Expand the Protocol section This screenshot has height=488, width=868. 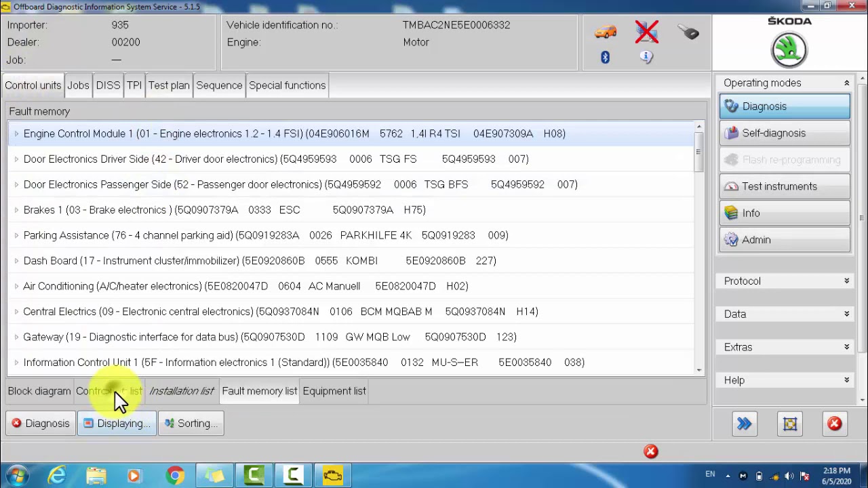coord(846,281)
